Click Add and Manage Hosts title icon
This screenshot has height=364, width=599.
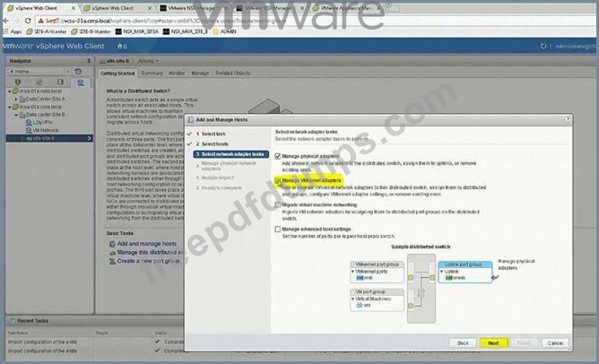coord(191,120)
